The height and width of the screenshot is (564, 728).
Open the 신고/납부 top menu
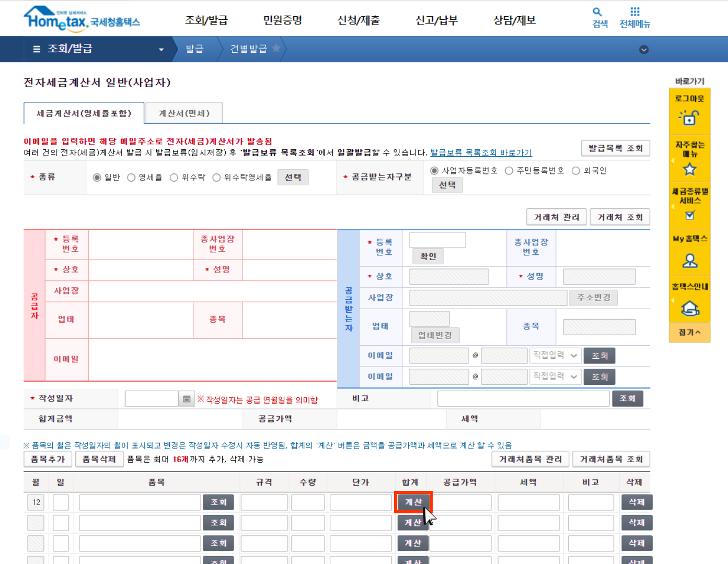coord(436,20)
